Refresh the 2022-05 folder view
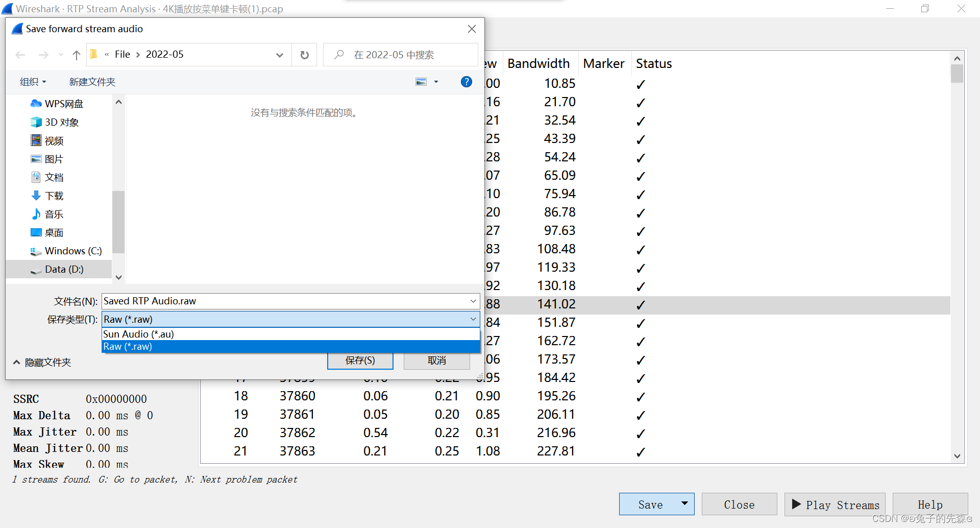Screen dimensions: 980x528 [305, 55]
